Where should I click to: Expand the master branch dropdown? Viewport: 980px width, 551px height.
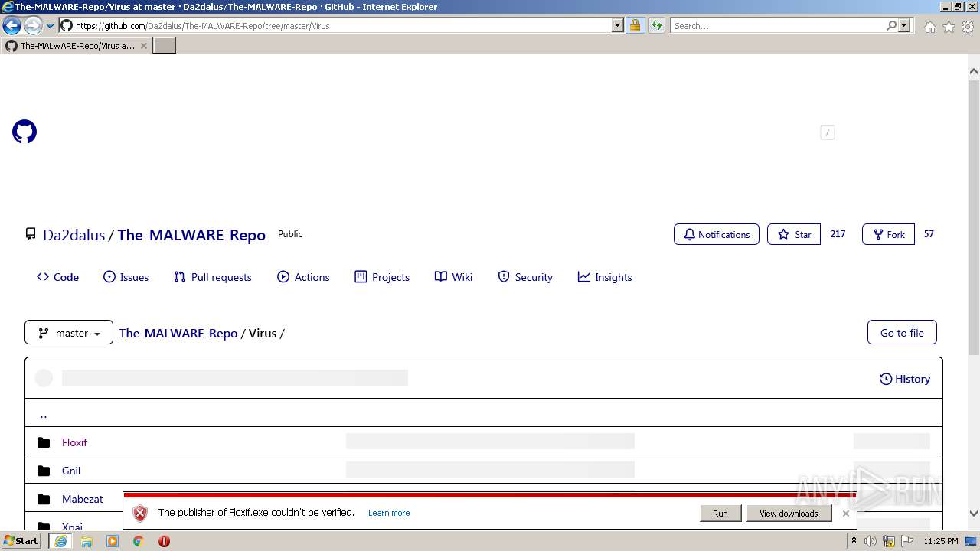pyautogui.click(x=69, y=333)
